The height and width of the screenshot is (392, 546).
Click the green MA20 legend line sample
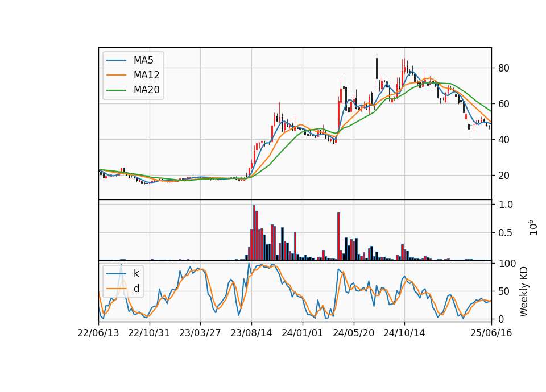point(116,90)
